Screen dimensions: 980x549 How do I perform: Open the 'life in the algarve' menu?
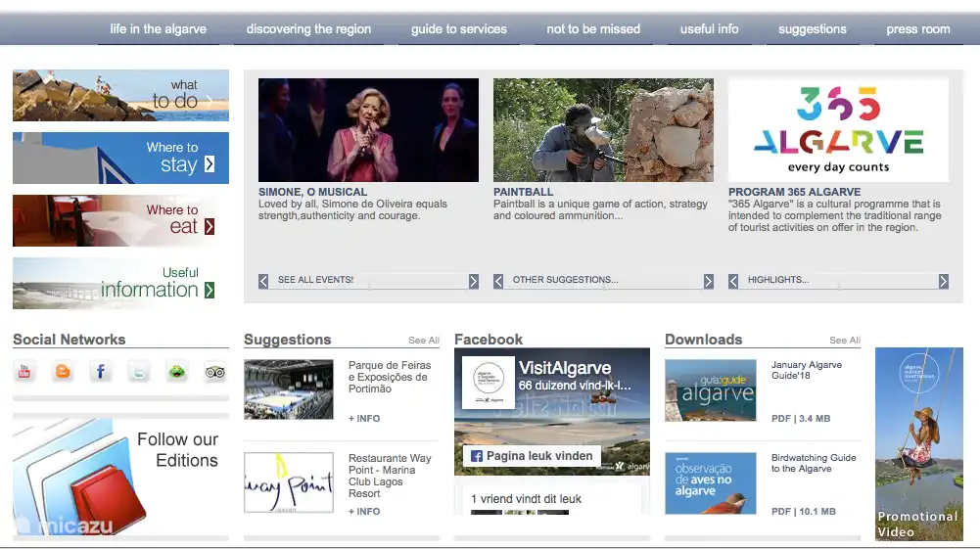[x=159, y=29]
